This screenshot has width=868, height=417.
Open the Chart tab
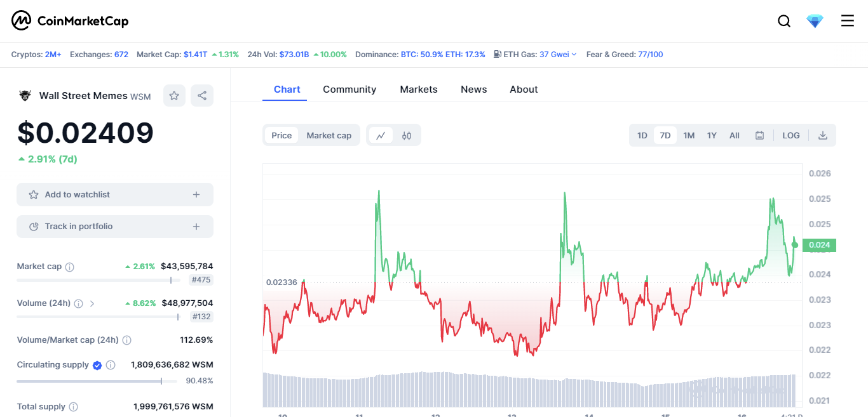[287, 89]
